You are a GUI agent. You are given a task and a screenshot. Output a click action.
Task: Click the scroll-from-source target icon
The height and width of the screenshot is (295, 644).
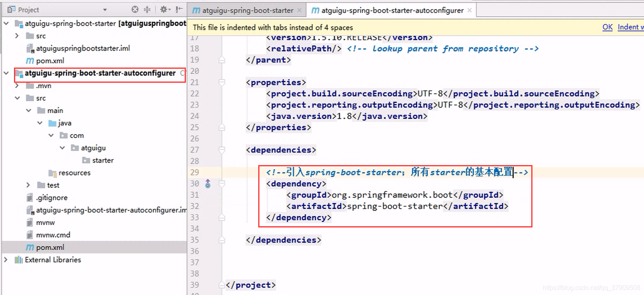[x=135, y=9]
